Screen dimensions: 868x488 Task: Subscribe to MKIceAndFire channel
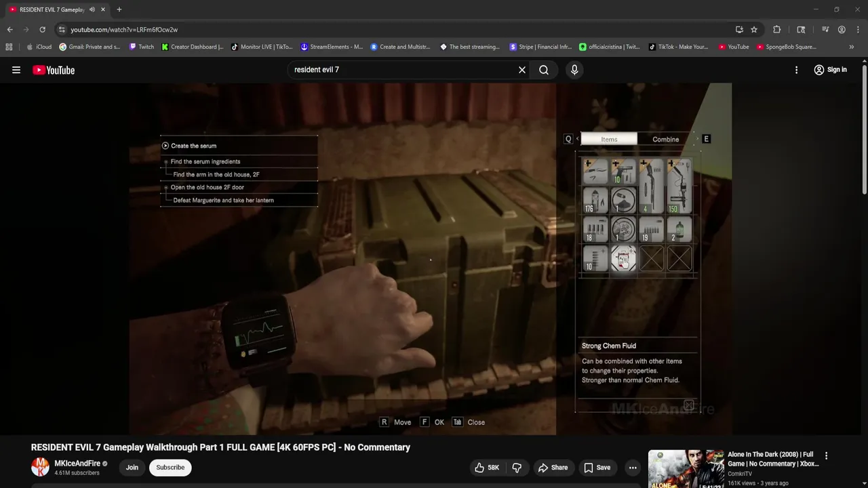(x=170, y=467)
